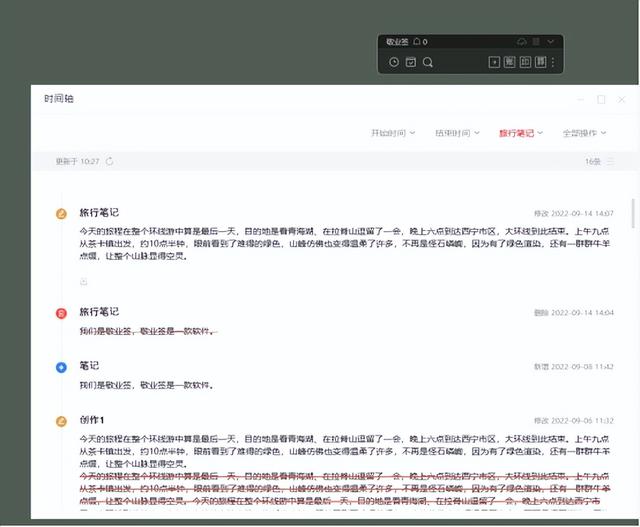Click the list icon next to cloud in widget

pyautogui.click(x=536, y=42)
